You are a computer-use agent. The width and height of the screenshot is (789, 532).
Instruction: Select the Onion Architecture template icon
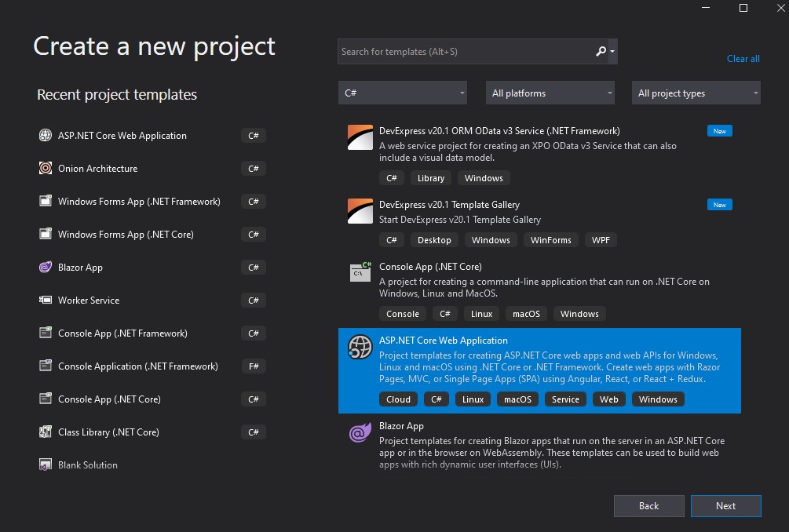point(46,169)
